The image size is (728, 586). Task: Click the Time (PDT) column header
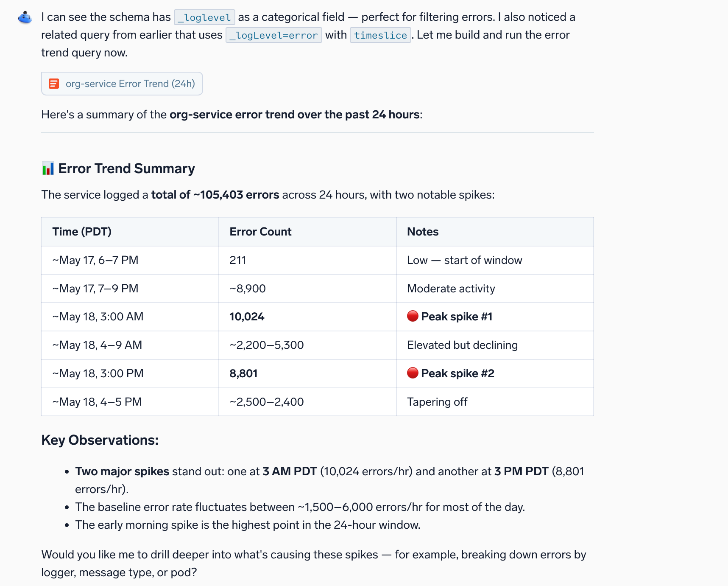130,232
